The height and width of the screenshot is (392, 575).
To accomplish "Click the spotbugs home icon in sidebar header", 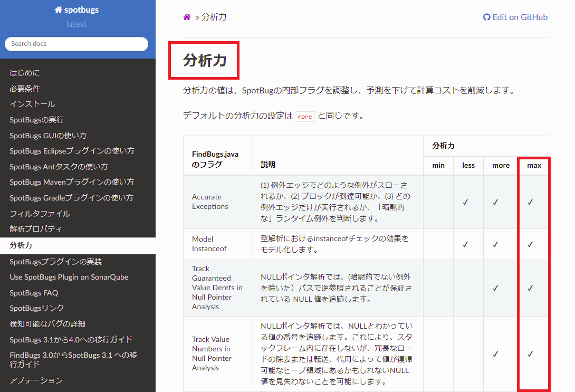I will 59,10.
